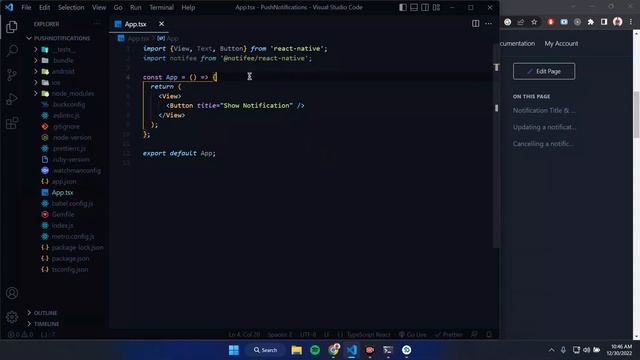
Task: Click Customize Layout icon in title bar
Action: pos(436,7)
